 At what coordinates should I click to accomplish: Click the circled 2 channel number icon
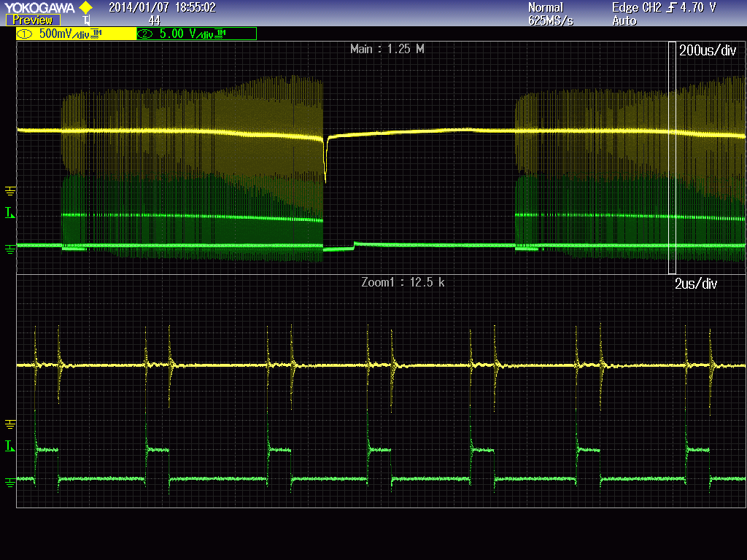[145, 34]
